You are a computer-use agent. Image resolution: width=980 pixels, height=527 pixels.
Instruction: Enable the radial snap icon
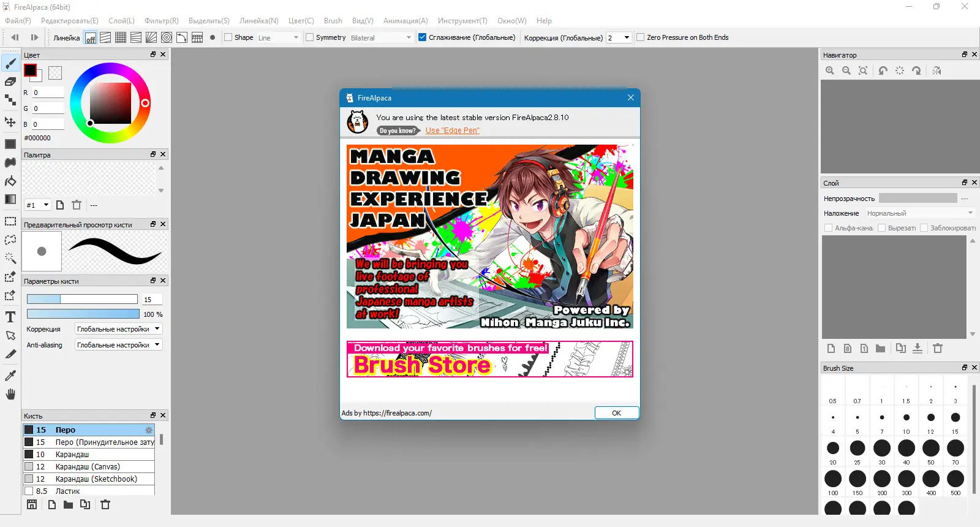(151, 38)
